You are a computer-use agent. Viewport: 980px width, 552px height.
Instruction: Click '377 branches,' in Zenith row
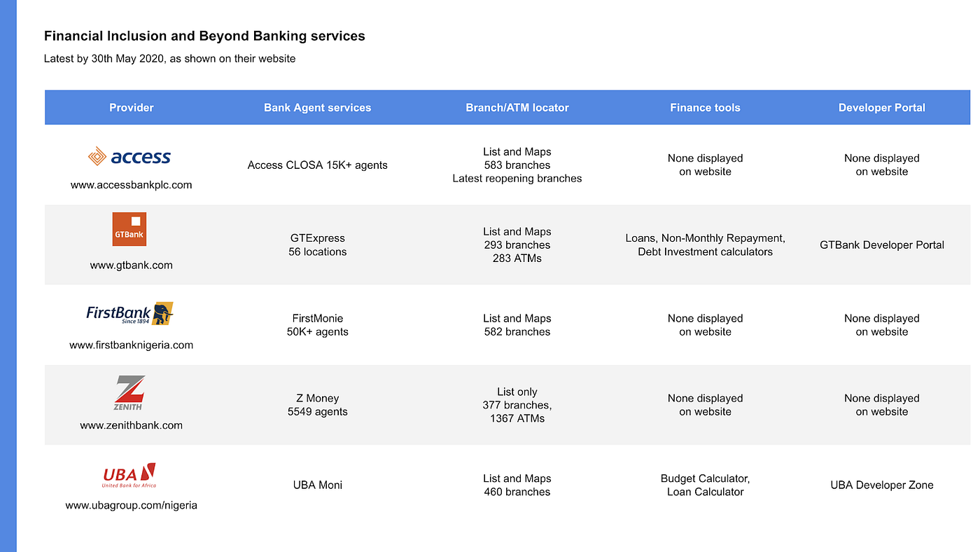click(x=517, y=405)
